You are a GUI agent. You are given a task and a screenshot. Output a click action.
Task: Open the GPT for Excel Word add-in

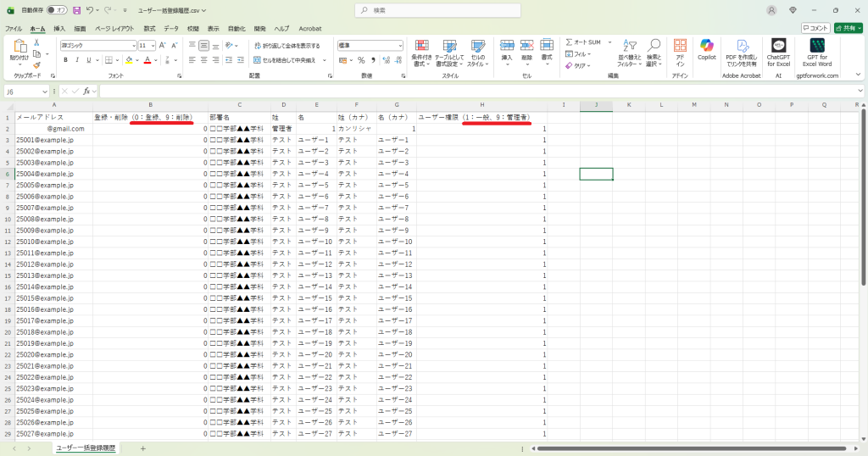[x=817, y=50]
